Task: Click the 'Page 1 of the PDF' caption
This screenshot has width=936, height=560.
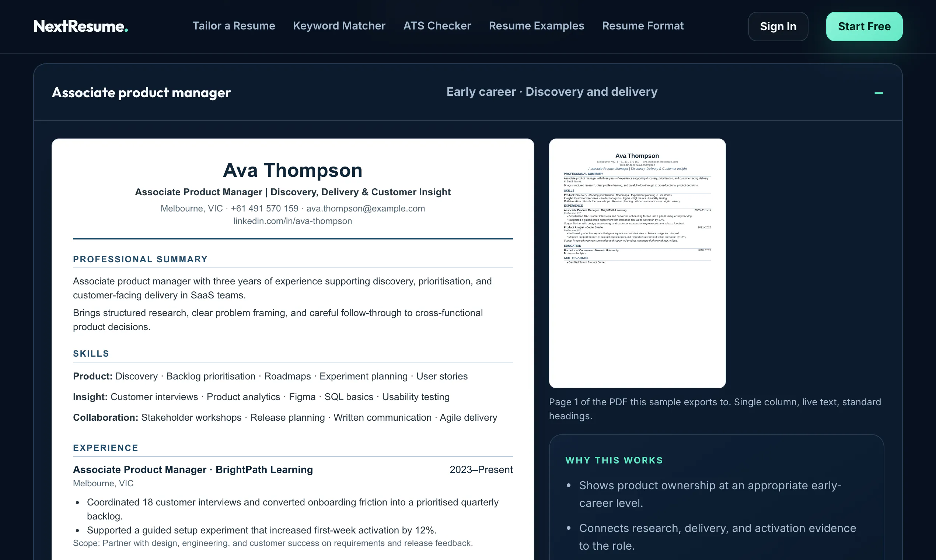Action: [x=715, y=409]
